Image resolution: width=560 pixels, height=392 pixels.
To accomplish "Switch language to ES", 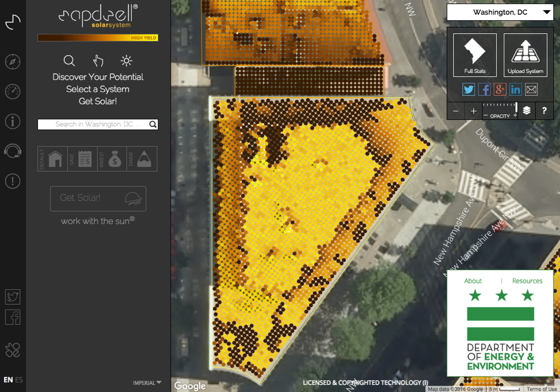I will point(19,380).
